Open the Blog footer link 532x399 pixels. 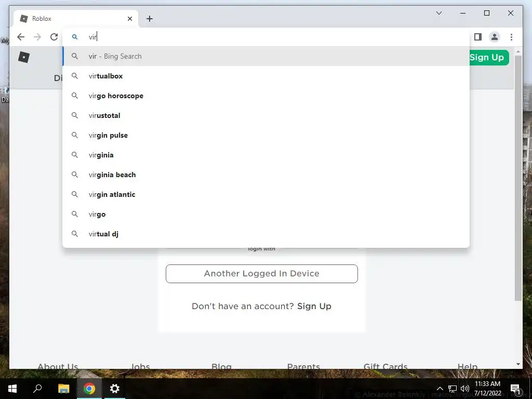[x=221, y=366]
